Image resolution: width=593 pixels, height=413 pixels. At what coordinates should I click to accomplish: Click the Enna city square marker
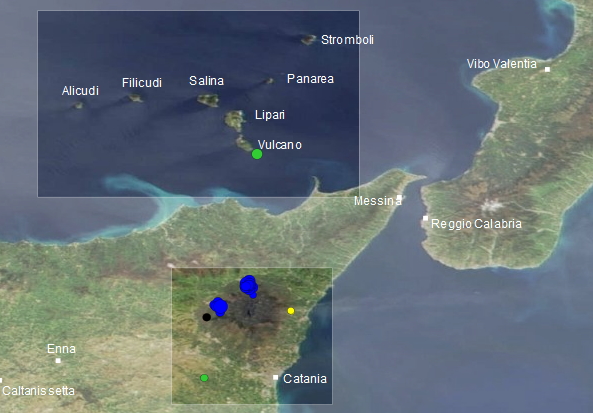pos(58,361)
